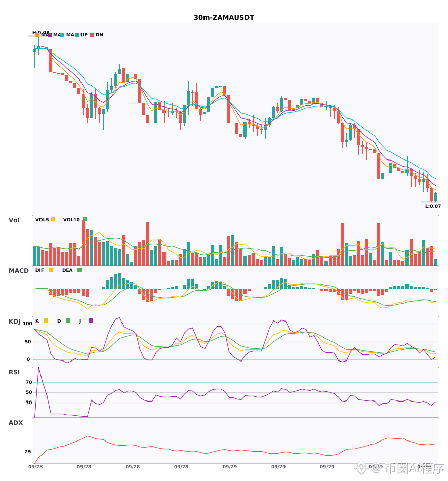
Task: Click the red DN legend swatch
Action: pos(92,34)
